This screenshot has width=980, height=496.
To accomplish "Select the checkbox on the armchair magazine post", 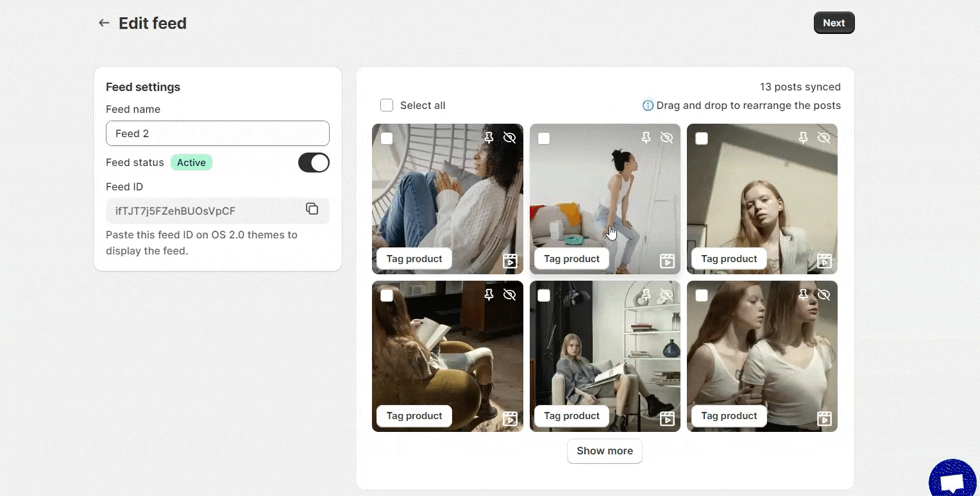I will 544,295.
